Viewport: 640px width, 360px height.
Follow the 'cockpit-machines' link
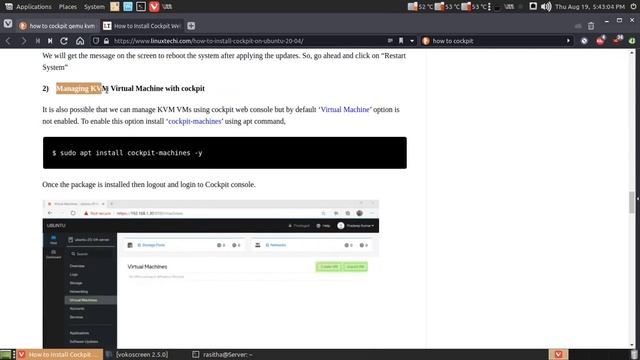(195, 121)
